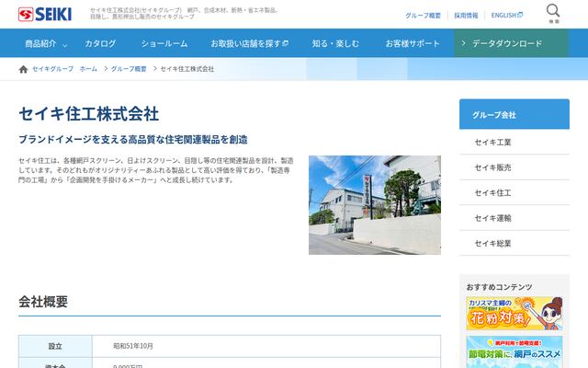This screenshot has height=368, width=588.
Task: Go to セイキグループ ホーム breadcrumb
Action: click(64, 69)
